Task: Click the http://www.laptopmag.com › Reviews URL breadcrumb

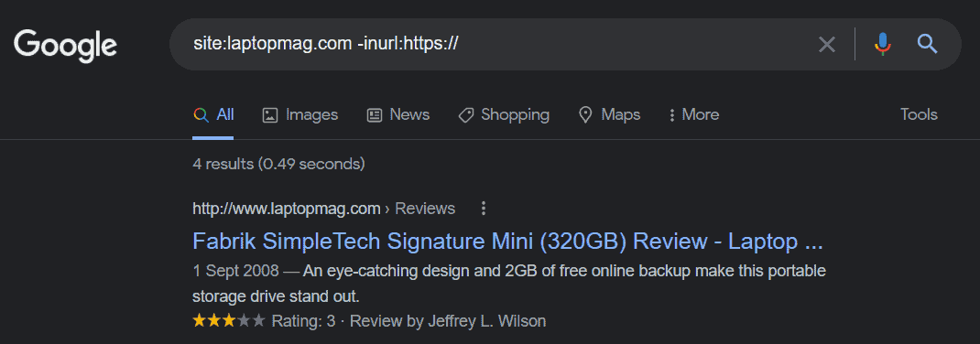Action: tap(323, 209)
